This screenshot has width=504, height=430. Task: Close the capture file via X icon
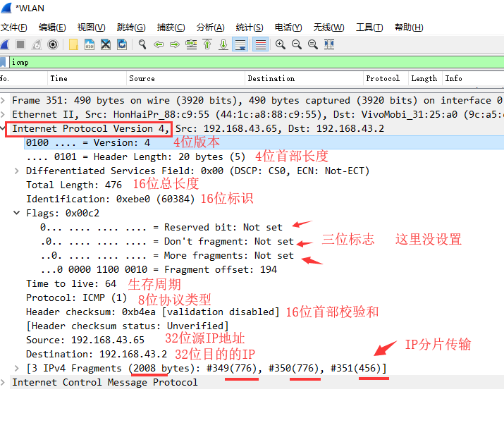click(x=106, y=44)
